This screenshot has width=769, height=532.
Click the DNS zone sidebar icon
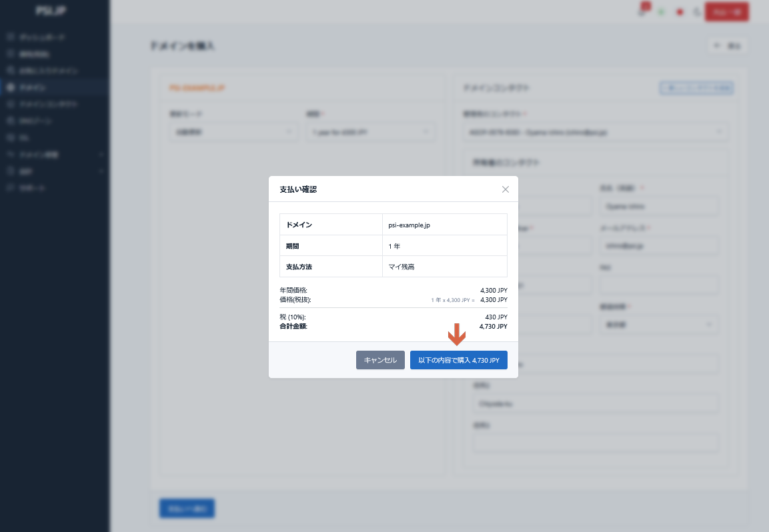coord(10,121)
